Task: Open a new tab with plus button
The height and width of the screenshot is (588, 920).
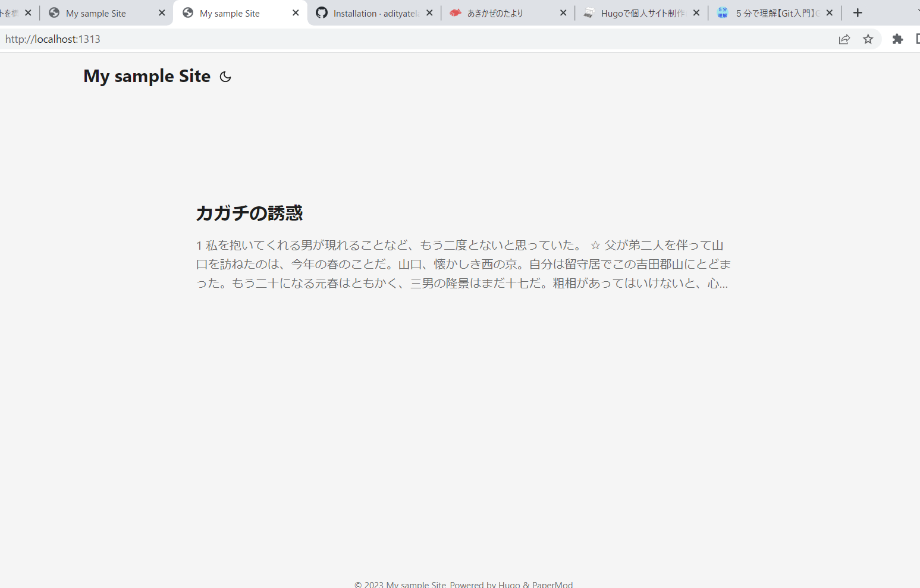Action: tap(857, 13)
